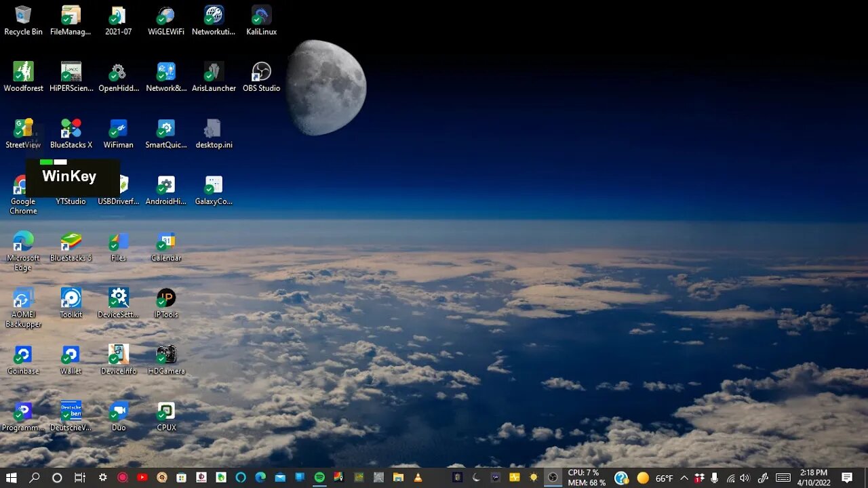Open the speaker volume control
This screenshot has height=488, width=868.
pos(745,478)
